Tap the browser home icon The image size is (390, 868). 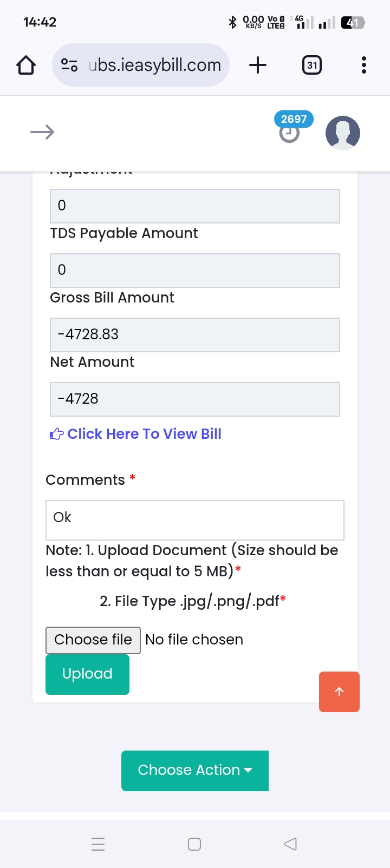[26, 65]
